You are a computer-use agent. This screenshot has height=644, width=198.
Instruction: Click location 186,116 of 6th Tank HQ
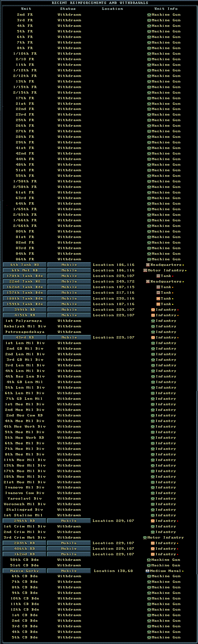point(114,265)
